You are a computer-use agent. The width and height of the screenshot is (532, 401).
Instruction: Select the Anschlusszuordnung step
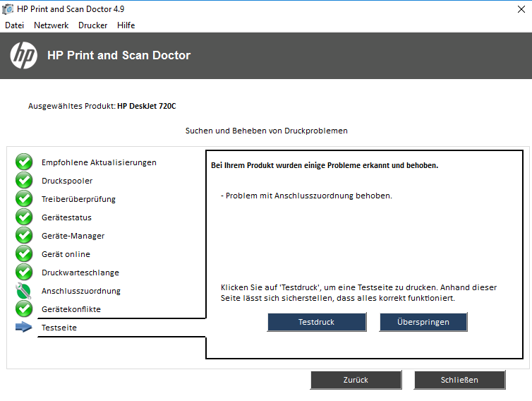[81, 291]
